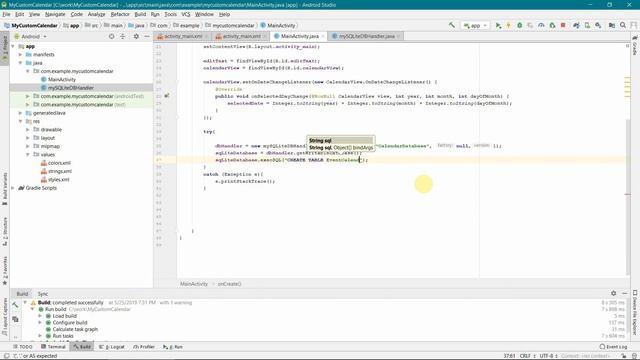Open the TODO tool window
640x360 pixels.
[x=23, y=347]
